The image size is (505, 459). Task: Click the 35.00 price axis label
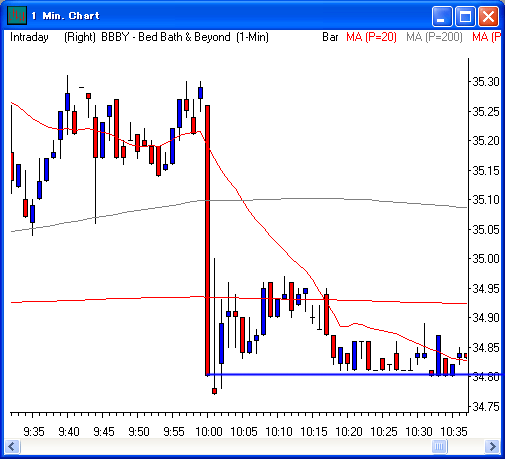tap(486, 259)
